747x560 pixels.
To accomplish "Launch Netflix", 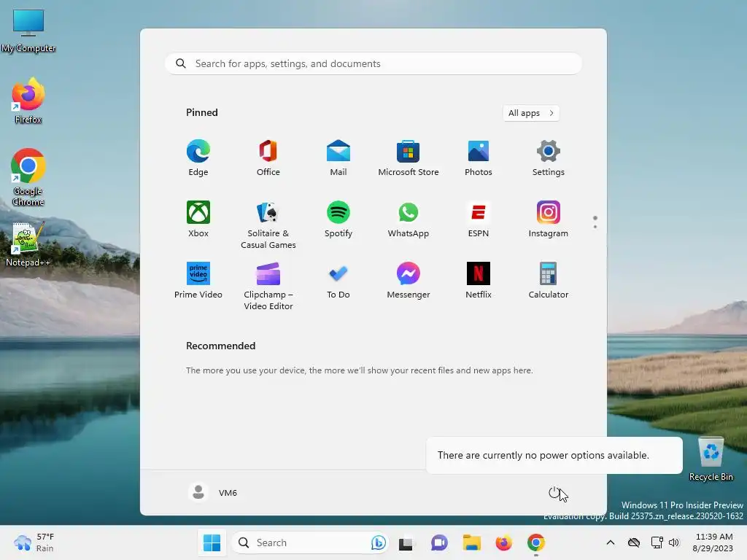I will (x=479, y=281).
